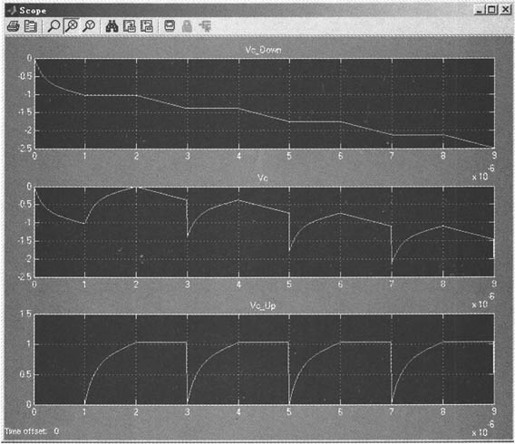Click the Vc plot title
This screenshot has width=515, height=444.
pos(263,178)
